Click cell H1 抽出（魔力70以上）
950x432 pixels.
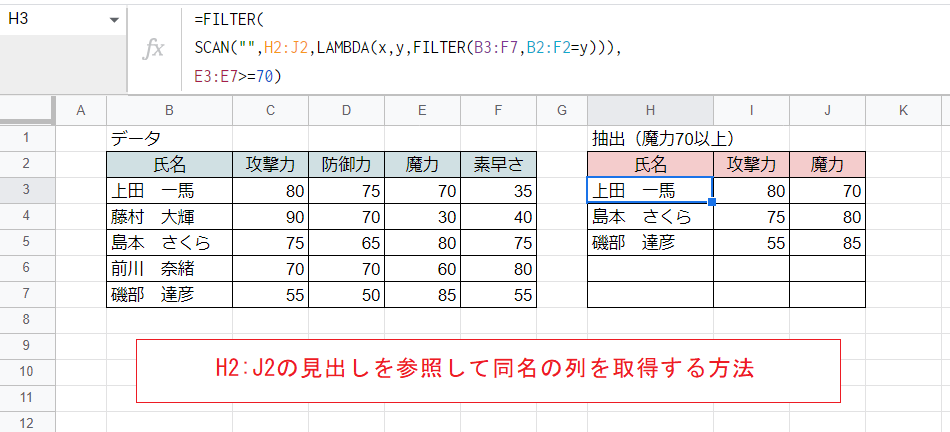(x=650, y=138)
